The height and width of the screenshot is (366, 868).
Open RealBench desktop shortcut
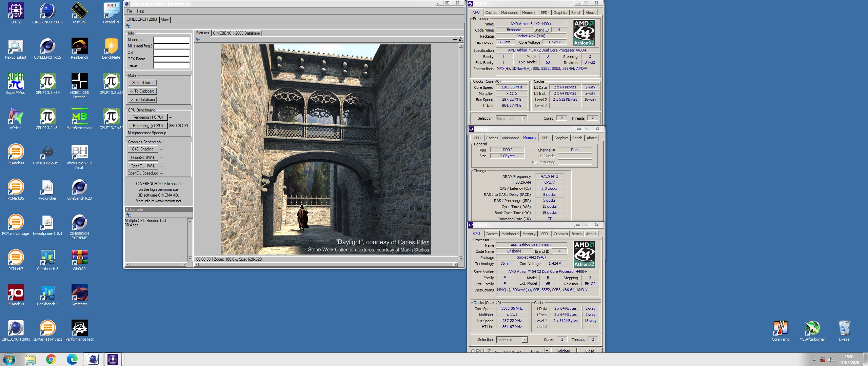coord(79,48)
